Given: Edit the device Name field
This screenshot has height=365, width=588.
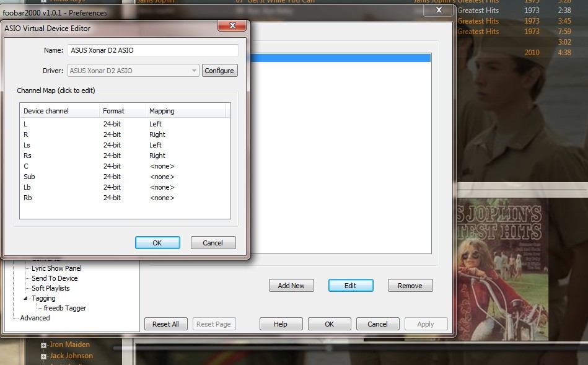Looking at the screenshot, I should pyautogui.click(x=152, y=50).
